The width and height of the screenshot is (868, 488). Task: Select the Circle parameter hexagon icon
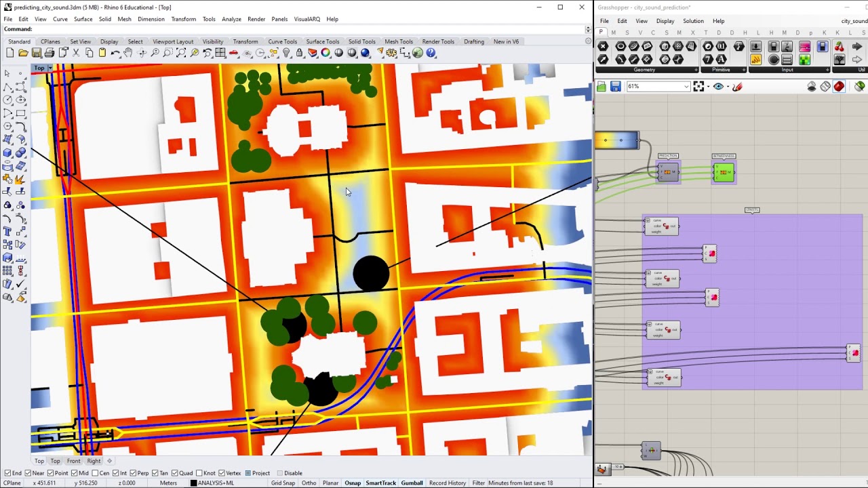click(x=621, y=46)
